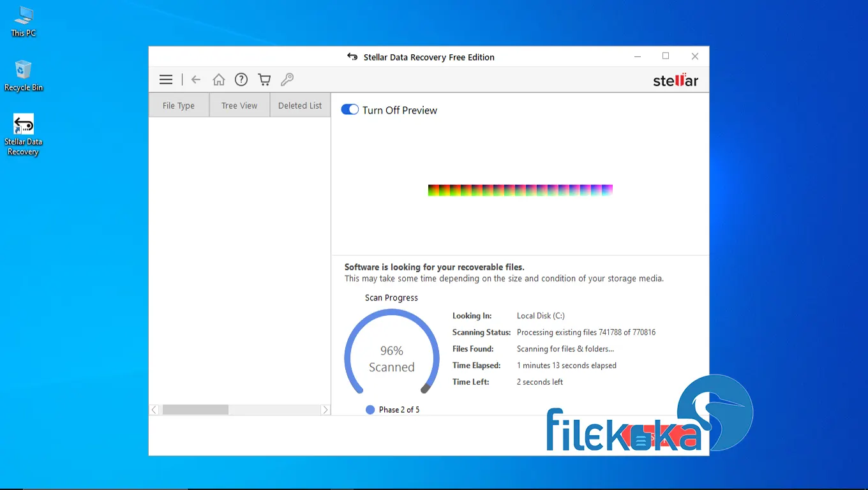Image resolution: width=868 pixels, height=490 pixels.
Task: Open the Deleted List tab
Action: tap(300, 105)
